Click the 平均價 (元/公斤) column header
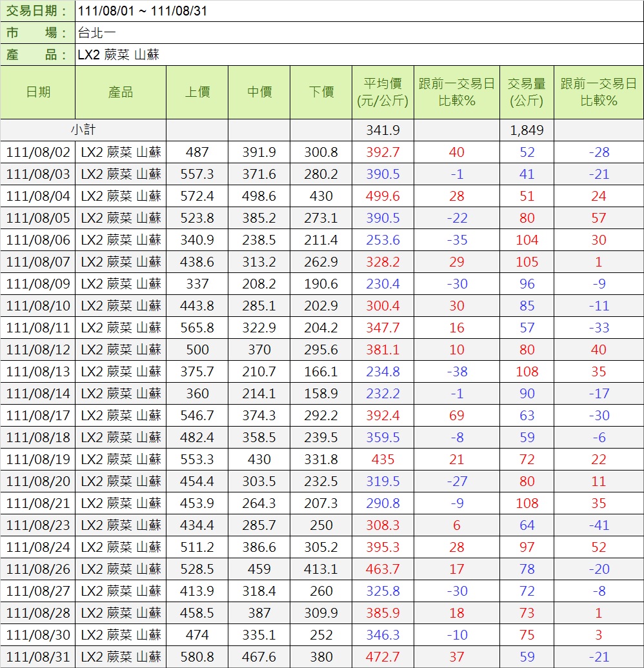 383,92
